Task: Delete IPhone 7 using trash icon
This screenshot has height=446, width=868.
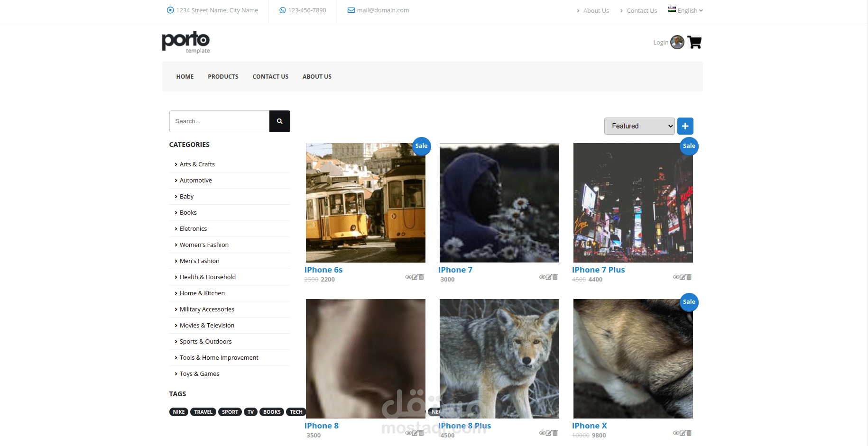Action: click(x=555, y=277)
